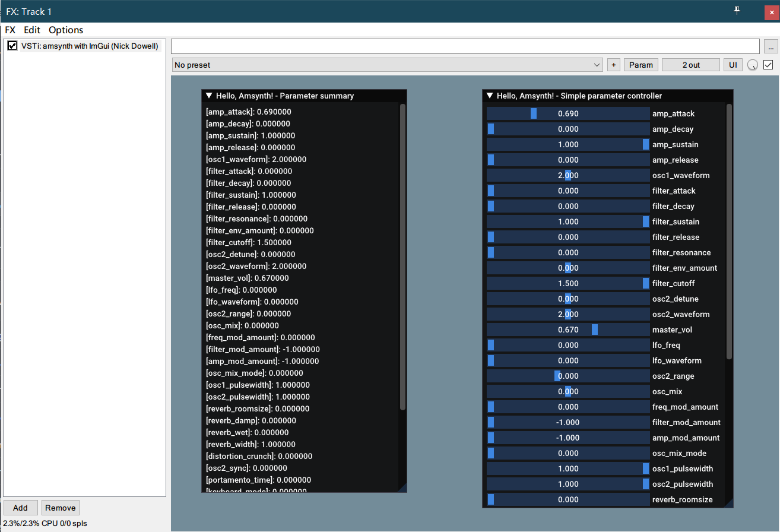Click the osc1_pulsewidth slider
The width and height of the screenshot is (780, 532).
click(568, 468)
